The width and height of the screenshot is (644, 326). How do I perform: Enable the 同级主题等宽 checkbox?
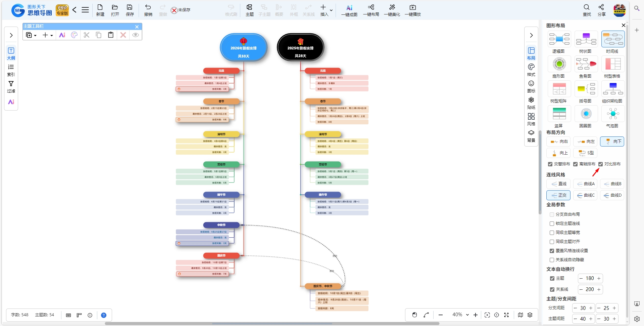tap(552, 233)
